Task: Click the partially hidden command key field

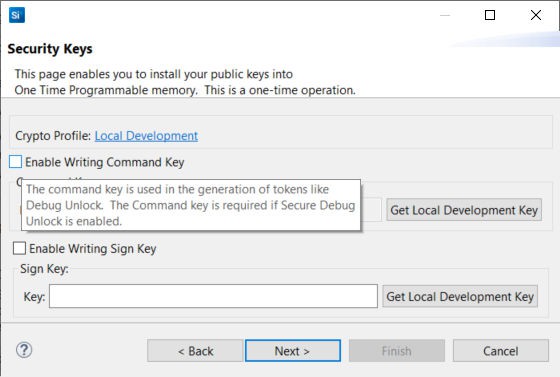Action: point(371,210)
